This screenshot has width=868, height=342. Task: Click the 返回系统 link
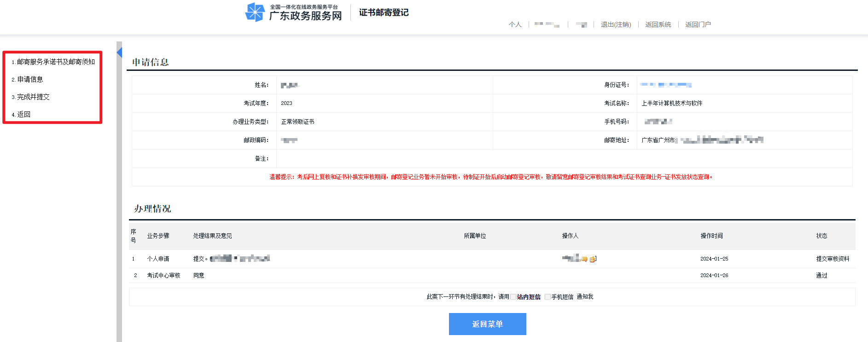tap(658, 24)
